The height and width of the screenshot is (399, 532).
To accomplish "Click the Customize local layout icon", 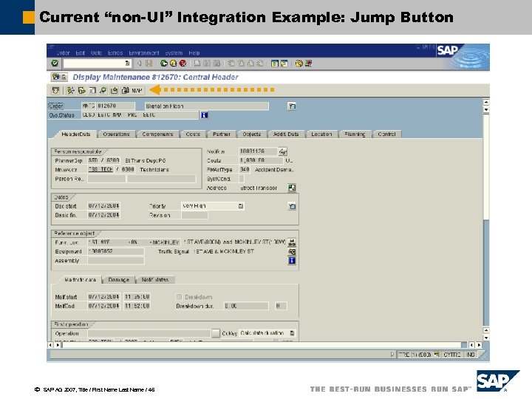I will [x=308, y=63].
